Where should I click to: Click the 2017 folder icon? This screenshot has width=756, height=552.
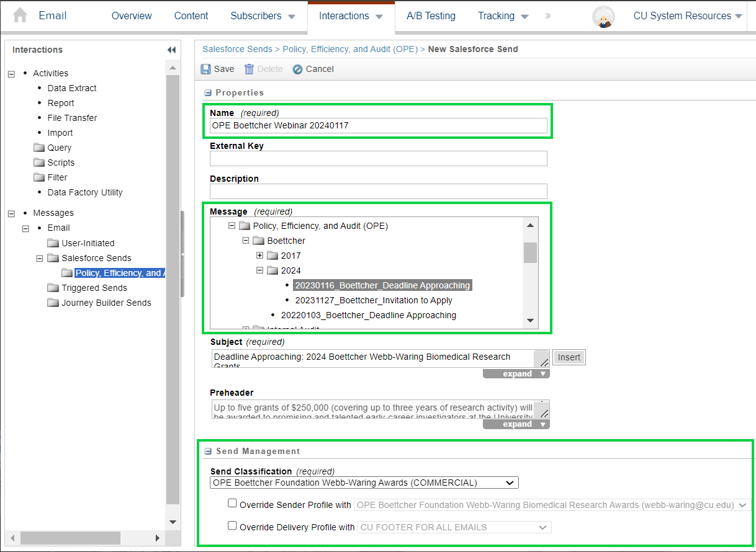click(x=272, y=256)
